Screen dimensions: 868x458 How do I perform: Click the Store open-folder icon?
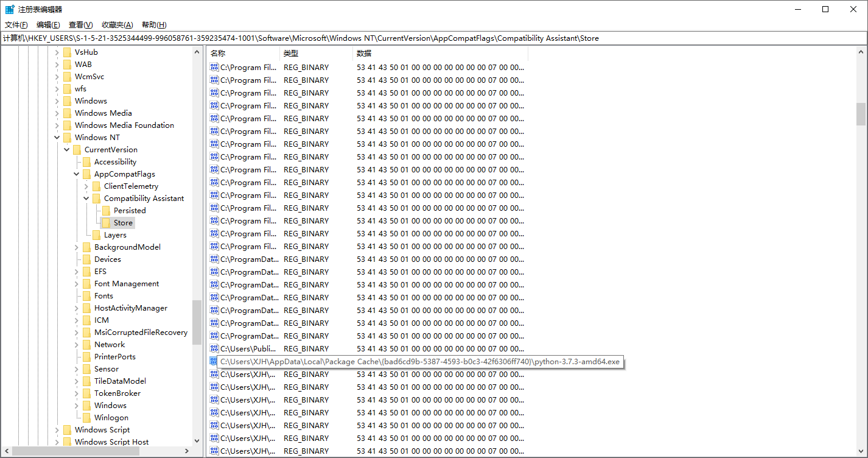(x=106, y=223)
